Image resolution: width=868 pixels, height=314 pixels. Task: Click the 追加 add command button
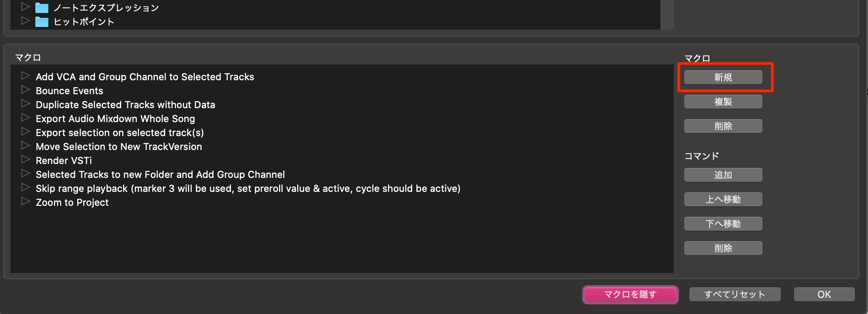723,175
